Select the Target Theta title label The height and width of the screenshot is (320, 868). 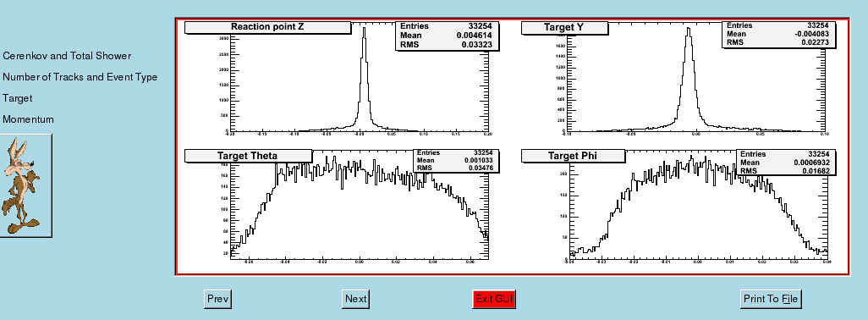coord(248,156)
